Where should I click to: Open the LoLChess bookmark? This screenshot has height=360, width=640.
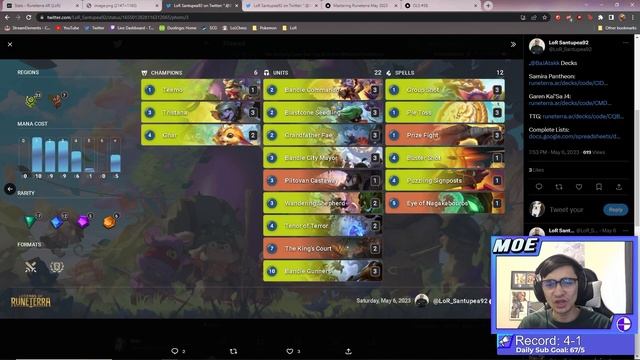tap(235, 28)
